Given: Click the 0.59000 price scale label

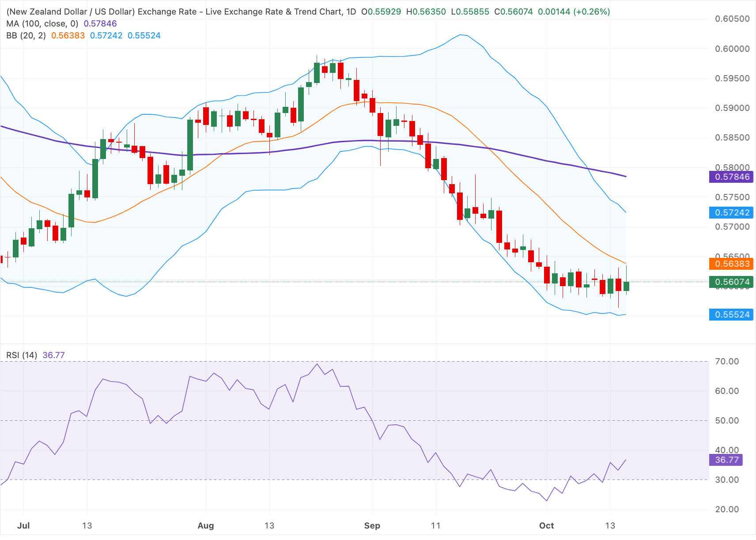Looking at the screenshot, I should pyautogui.click(x=732, y=108).
